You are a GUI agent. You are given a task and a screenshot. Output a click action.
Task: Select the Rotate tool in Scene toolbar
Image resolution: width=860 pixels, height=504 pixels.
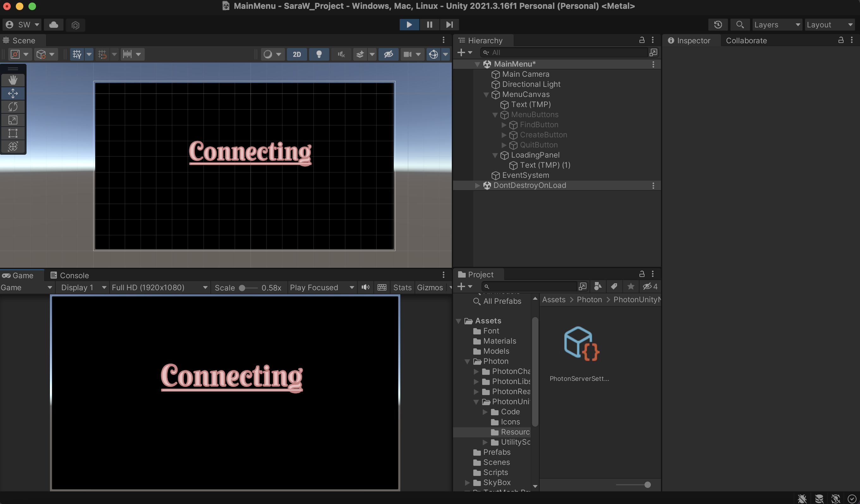pos(13,107)
